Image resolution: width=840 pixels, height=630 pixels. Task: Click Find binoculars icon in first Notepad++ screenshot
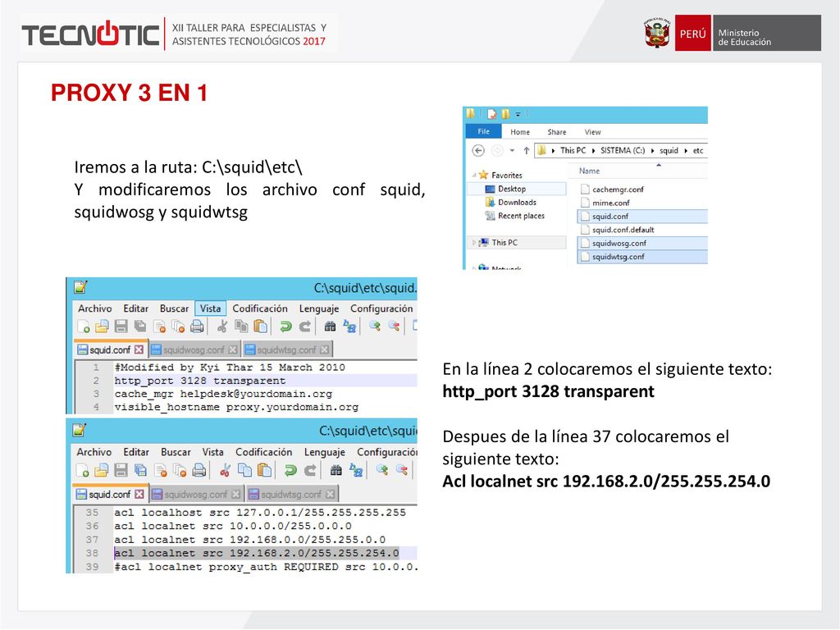pyautogui.click(x=330, y=326)
